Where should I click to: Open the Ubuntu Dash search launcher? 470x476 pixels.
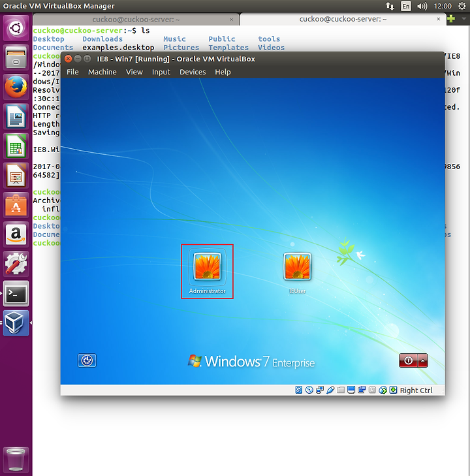tap(16, 28)
